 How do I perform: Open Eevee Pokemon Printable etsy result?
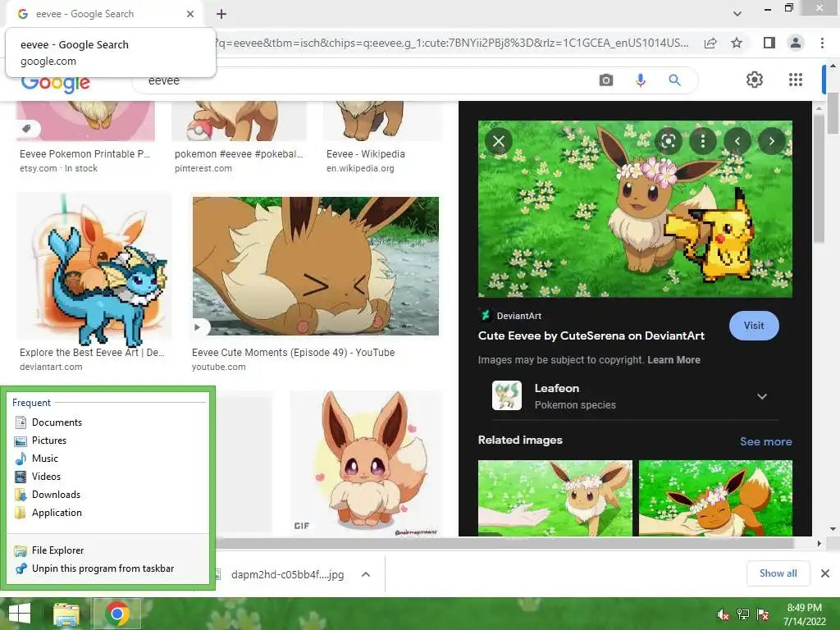coord(84,153)
